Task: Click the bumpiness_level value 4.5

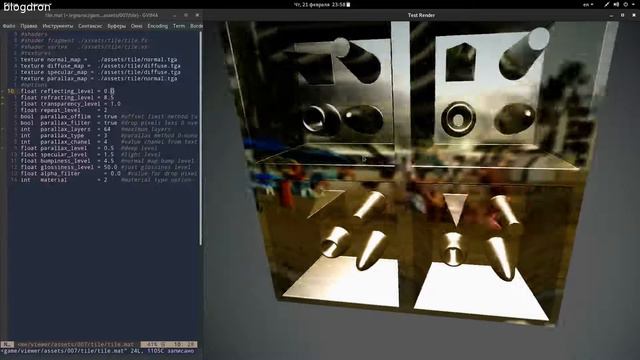Action: pyautogui.click(x=109, y=161)
